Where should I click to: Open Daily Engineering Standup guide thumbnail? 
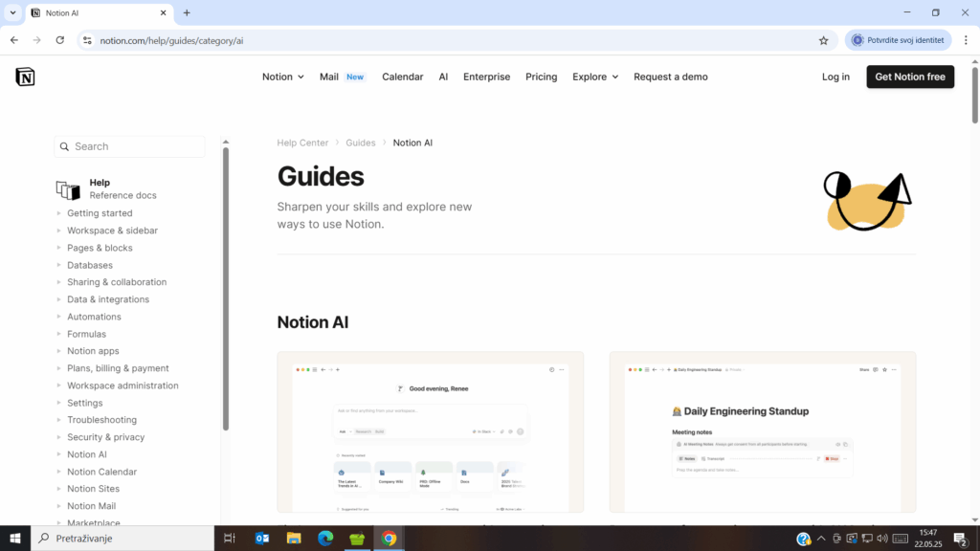(x=763, y=432)
